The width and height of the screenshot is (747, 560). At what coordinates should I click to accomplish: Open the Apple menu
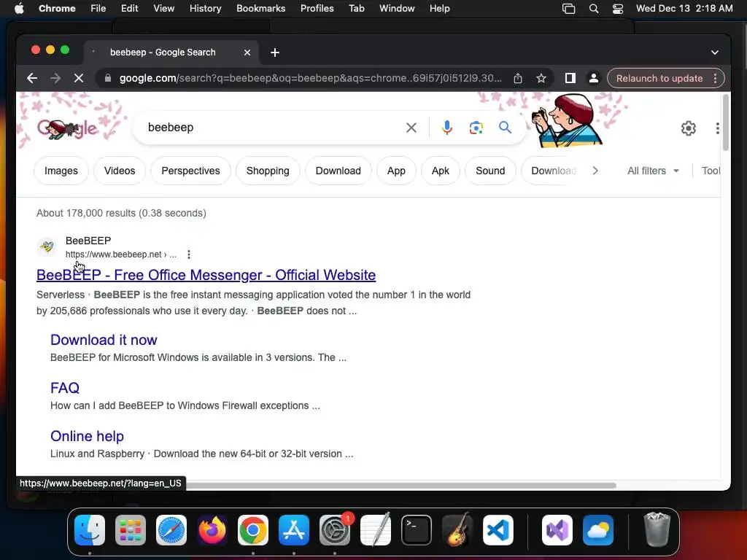(x=19, y=9)
